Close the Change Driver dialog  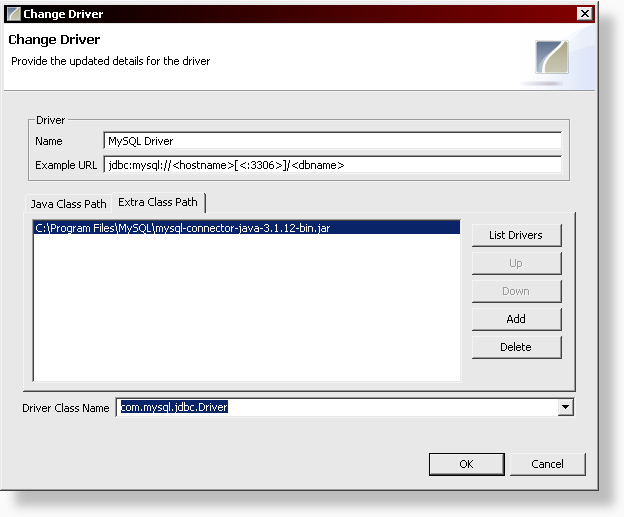[585, 14]
